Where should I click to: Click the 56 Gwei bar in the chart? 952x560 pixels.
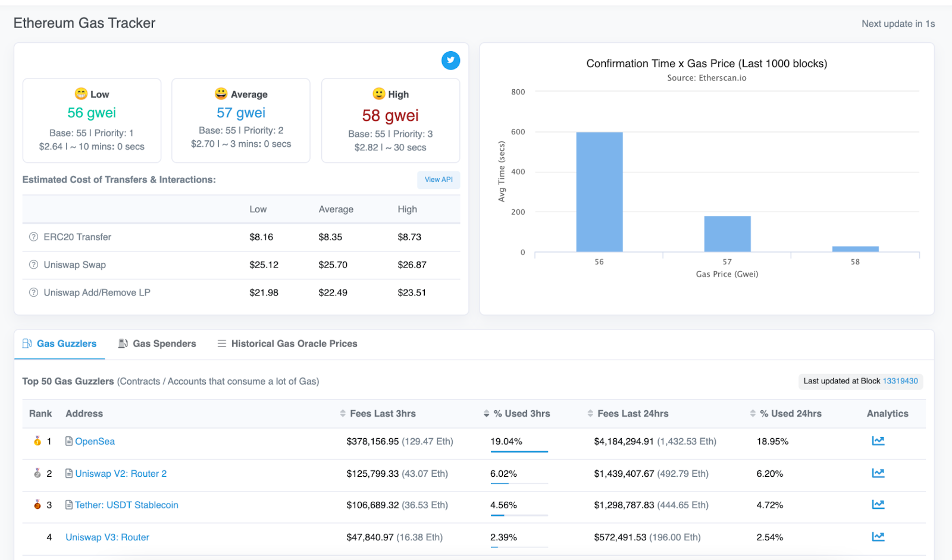[599, 192]
